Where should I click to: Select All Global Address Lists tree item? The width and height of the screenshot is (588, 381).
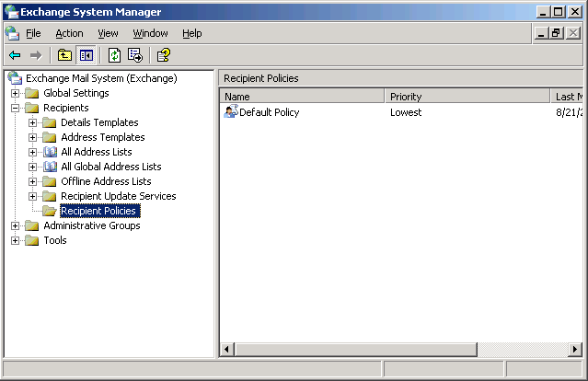(111, 167)
